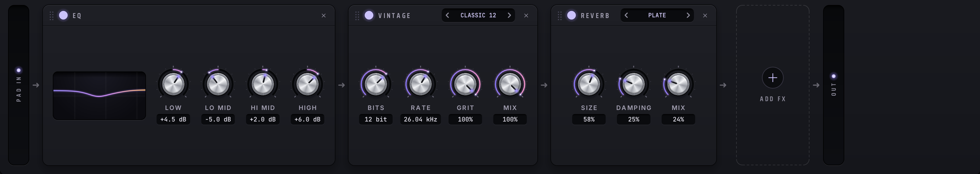
Task: Click the EQ curve graph display
Action: [x=99, y=96]
